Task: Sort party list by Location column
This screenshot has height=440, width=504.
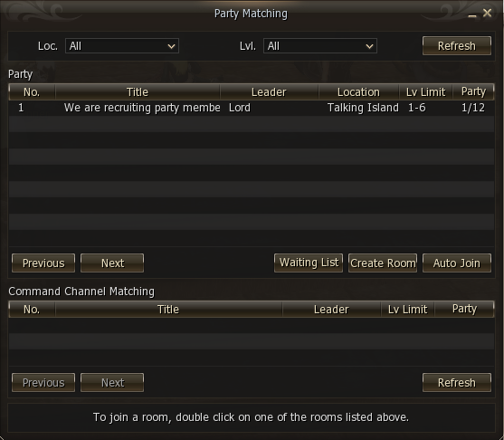Action: [x=358, y=92]
